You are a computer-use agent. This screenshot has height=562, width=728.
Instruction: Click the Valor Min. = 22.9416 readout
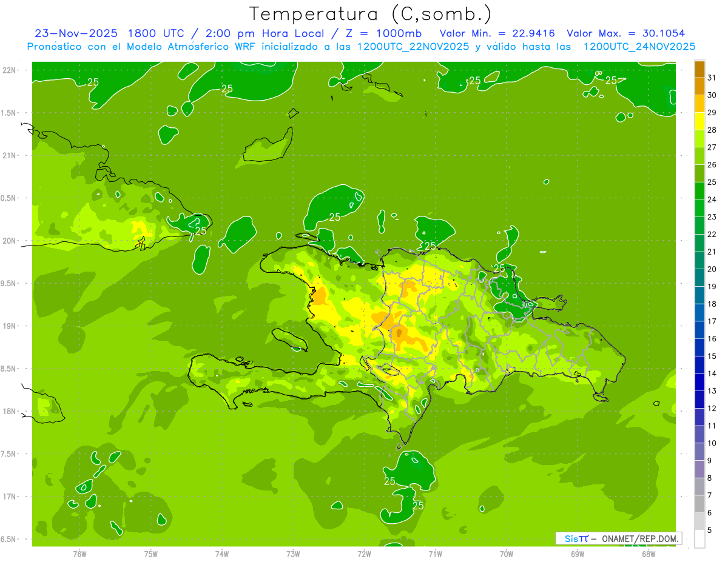[497, 33]
